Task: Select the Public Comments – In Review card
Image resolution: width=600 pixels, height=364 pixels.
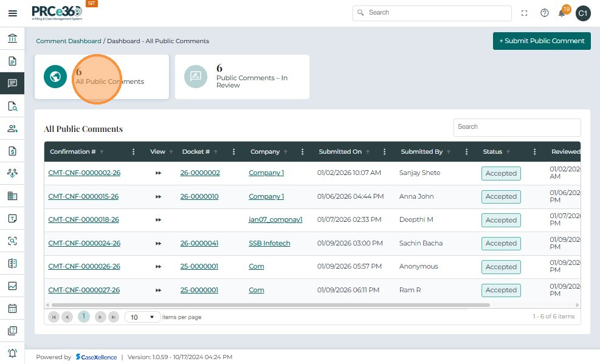Action: (x=242, y=77)
